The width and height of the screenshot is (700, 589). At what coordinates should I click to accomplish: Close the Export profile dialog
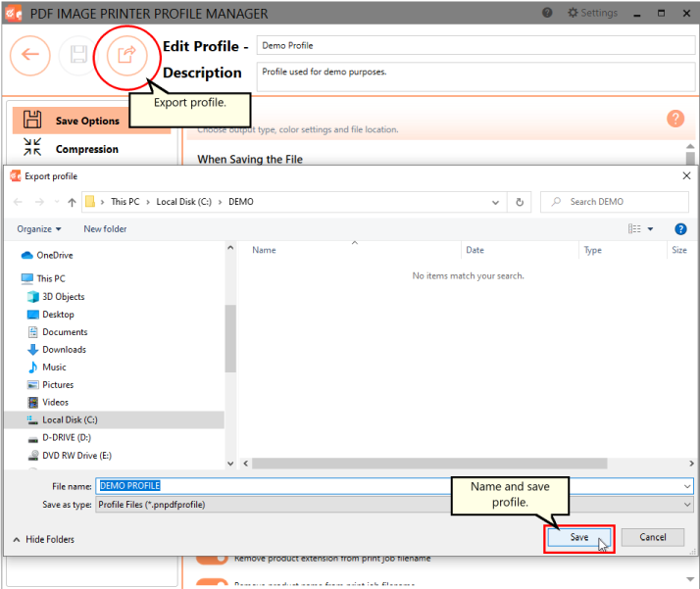pos(686,175)
